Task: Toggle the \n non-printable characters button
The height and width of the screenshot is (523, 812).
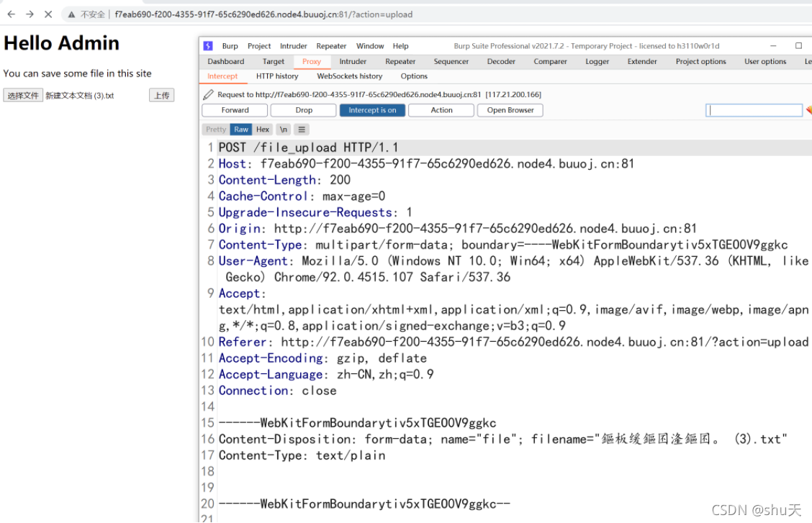Action: pyautogui.click(x=284, y=129)
